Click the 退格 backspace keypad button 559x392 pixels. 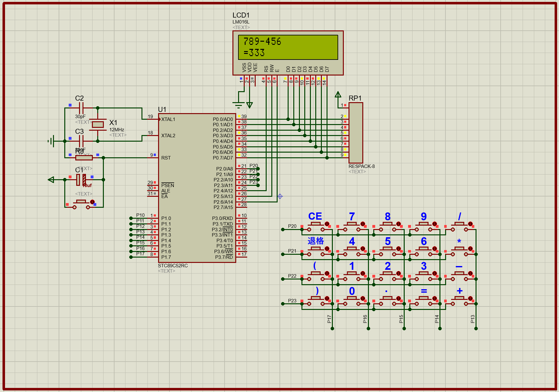coord(316,251)
